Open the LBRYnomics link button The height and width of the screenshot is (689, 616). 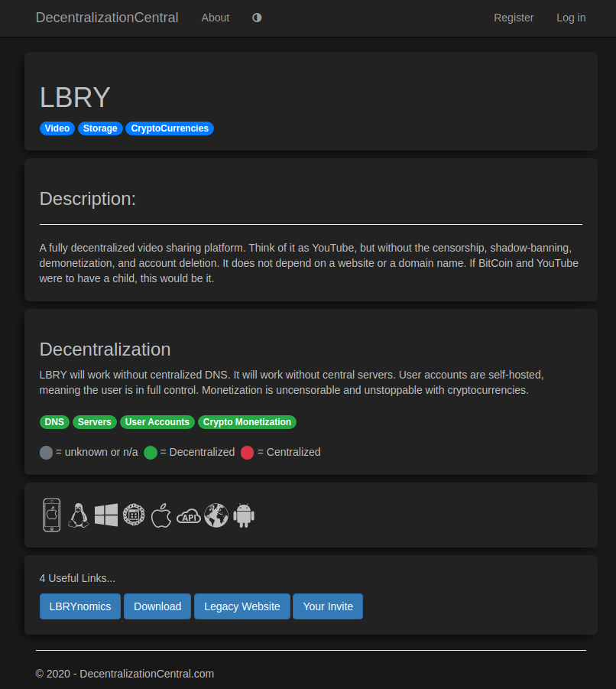pos(80,606)
